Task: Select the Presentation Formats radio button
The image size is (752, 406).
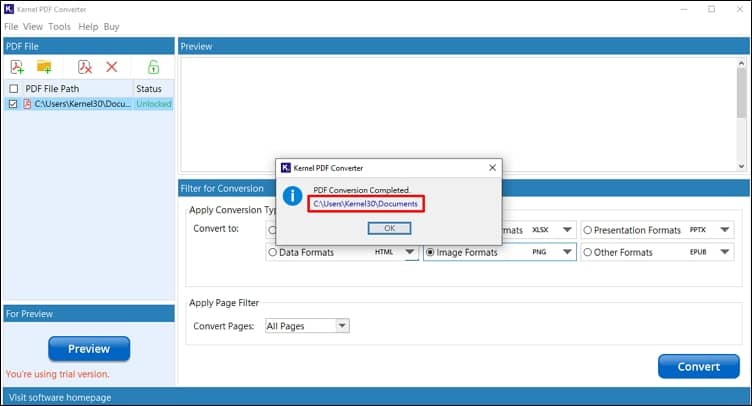Action: point(588,230)
